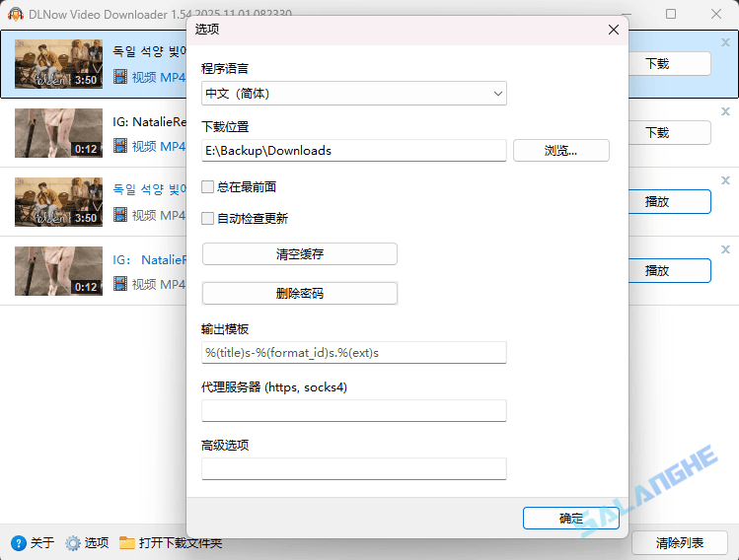Click 播放 button for downloaded NatalieRe video
Viewport: 739px width, 560px height.
pyautogui.click(x=669, y=271)
